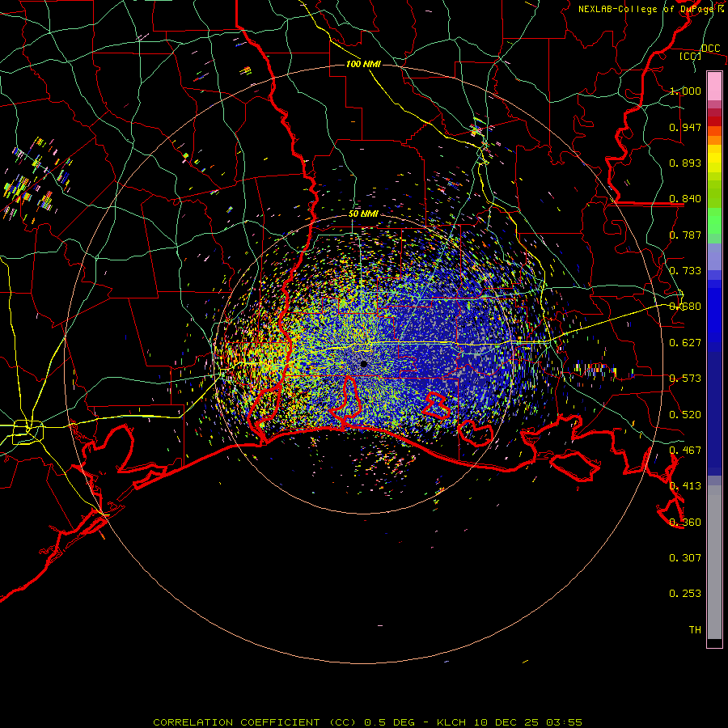
Task: Pick the yellow color band beside 0.893
Action: (714, 163)
